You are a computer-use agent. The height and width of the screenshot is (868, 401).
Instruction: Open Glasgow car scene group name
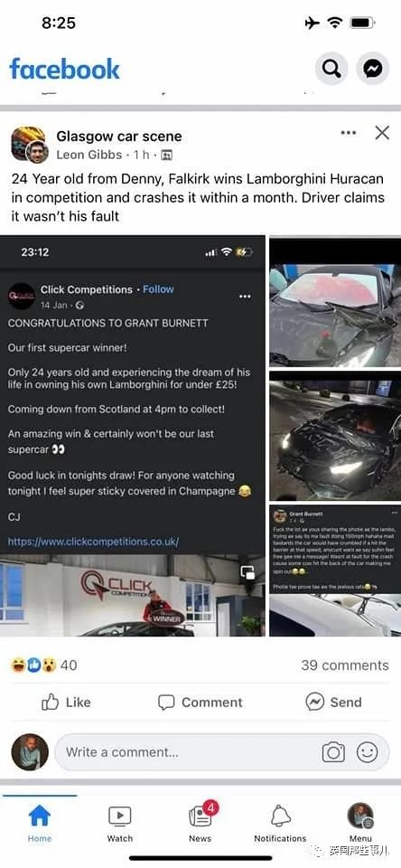(119, 137)
